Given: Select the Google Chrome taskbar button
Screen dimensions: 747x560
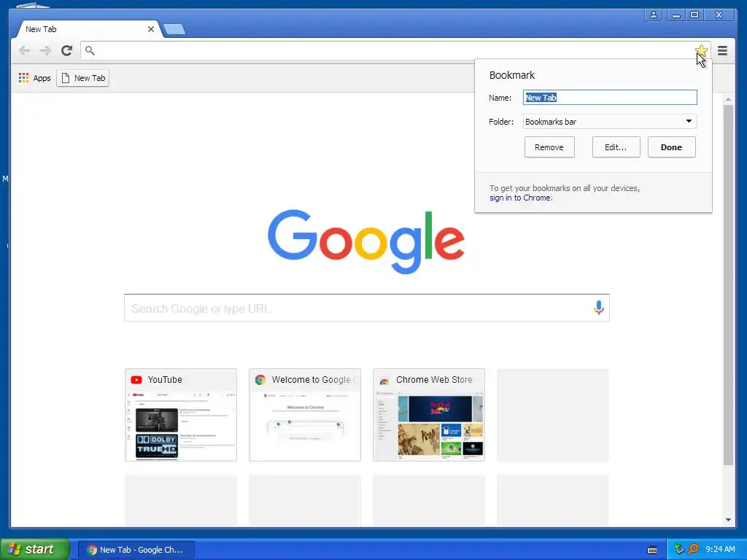Looking at the screenshot, I should click(x=136, y=550).
